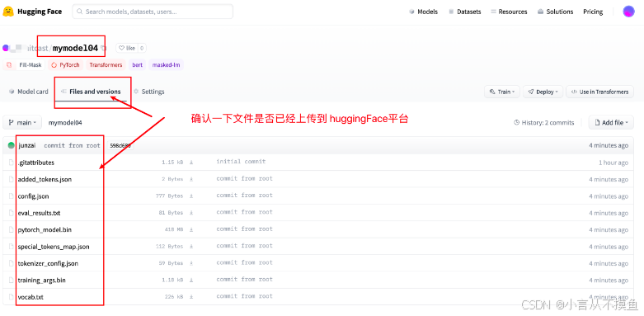The width and height of the screenshot is (644, 316).
Task: Open the Resources navigation link
Action: point(509,12)
